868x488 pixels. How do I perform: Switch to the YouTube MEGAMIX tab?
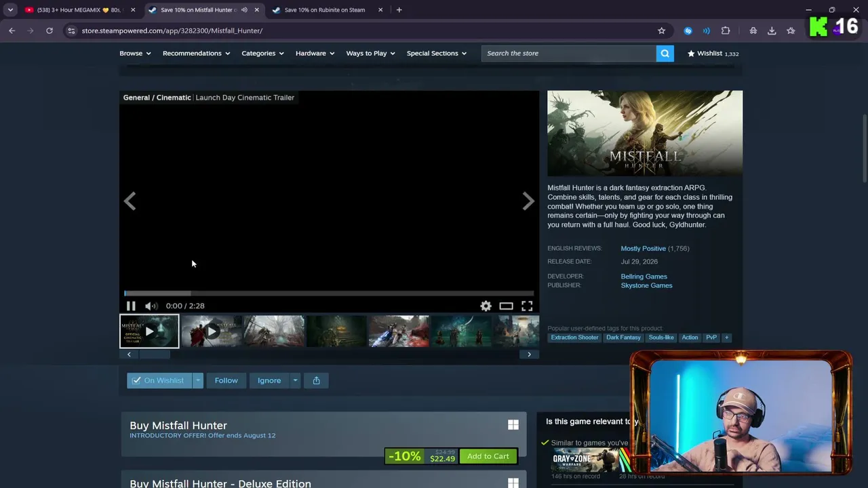coord(79,10)
